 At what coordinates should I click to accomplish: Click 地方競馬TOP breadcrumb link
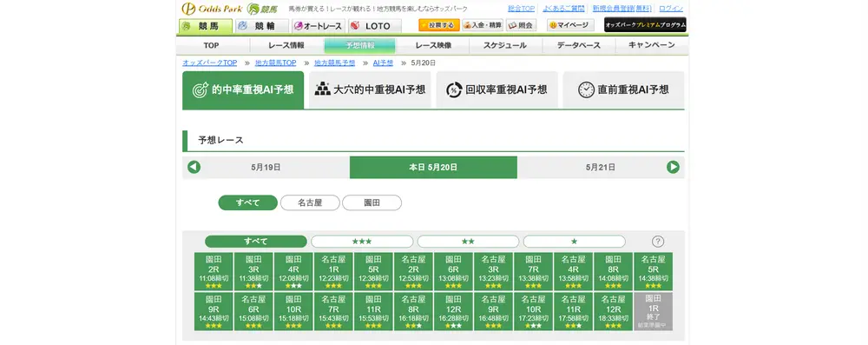pyautogui.click(x=276, y=63)
